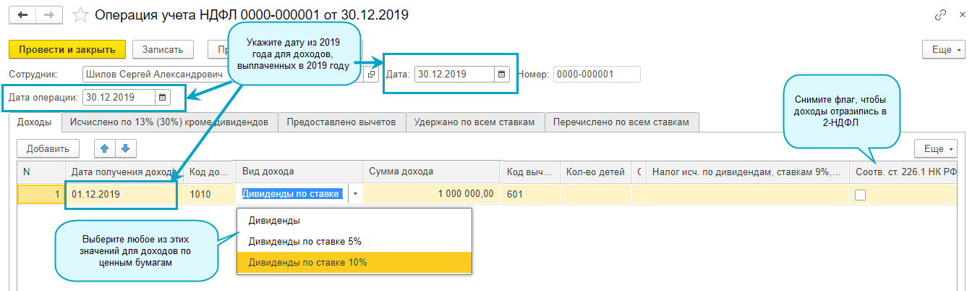
Task: Switch to Предоставлено вычетов tab
Action: (341, 122)
